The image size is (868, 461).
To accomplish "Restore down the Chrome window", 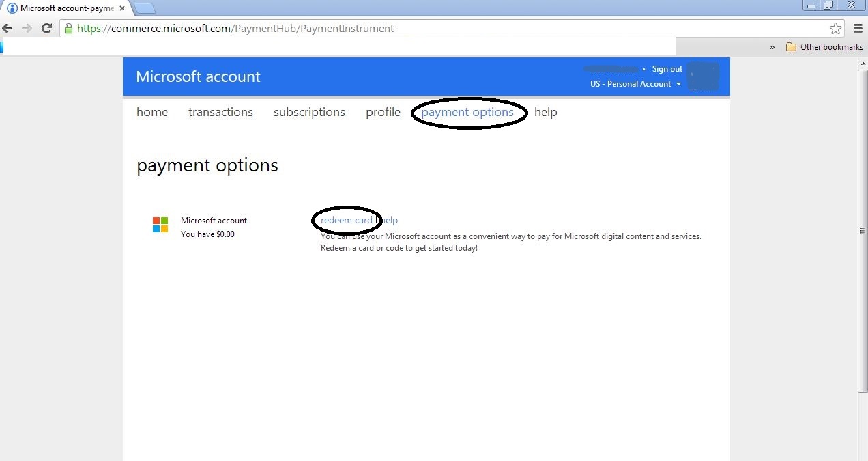I will 828,5.
